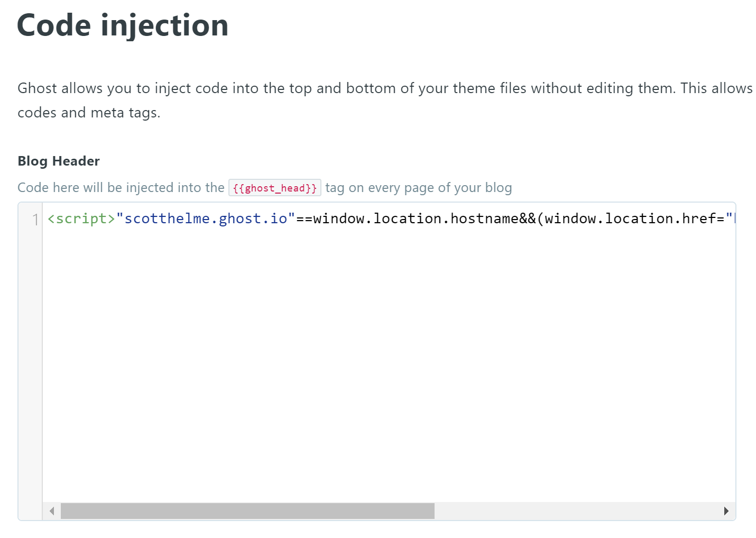Image resolution: width=756 pixels, height=538 pixels.
Task: Click the {{ghost_head}} code tag
Action: coord(274,188)
